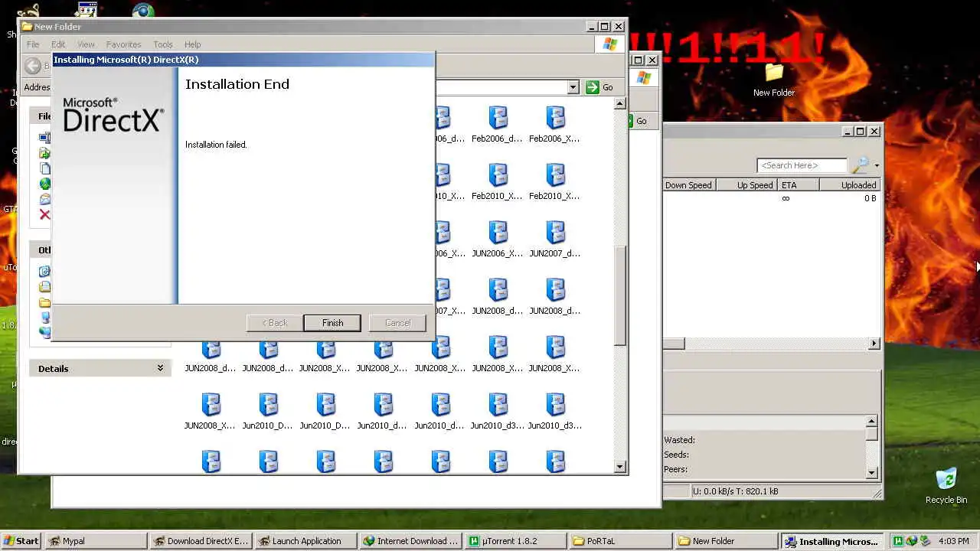
Task: Open the Favorites menu in New Folder window
Action: click(123, 44)
